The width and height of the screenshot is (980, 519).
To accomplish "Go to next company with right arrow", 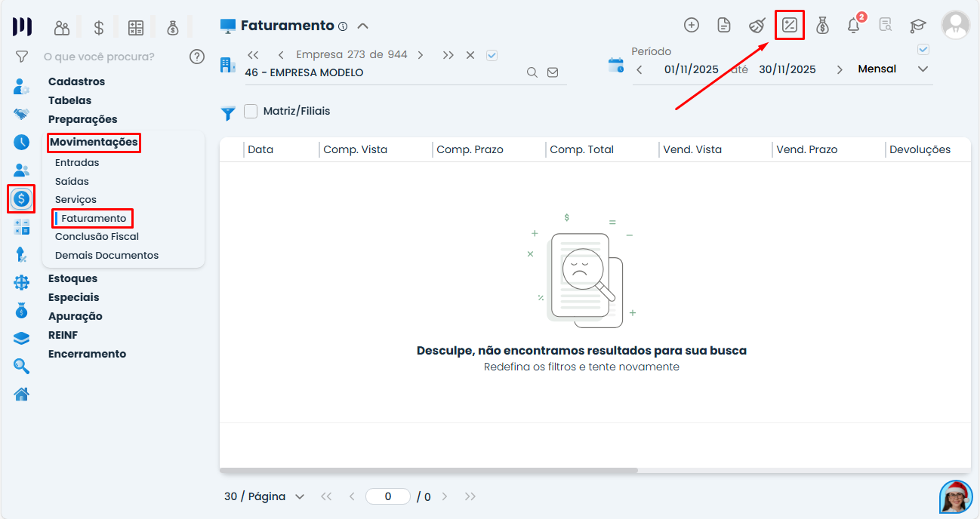I will coord(421,55).
